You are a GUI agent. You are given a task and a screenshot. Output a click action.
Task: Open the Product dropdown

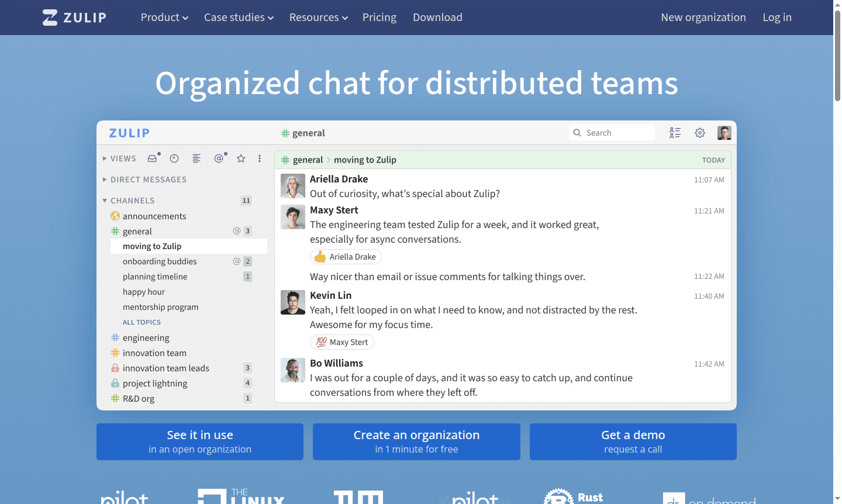pos(164,17)
